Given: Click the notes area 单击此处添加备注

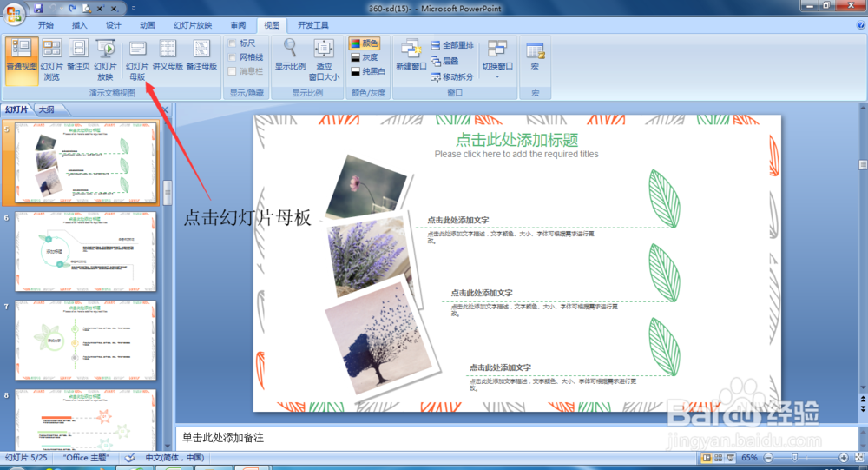Looking at the screenshot, I should 516,438.
